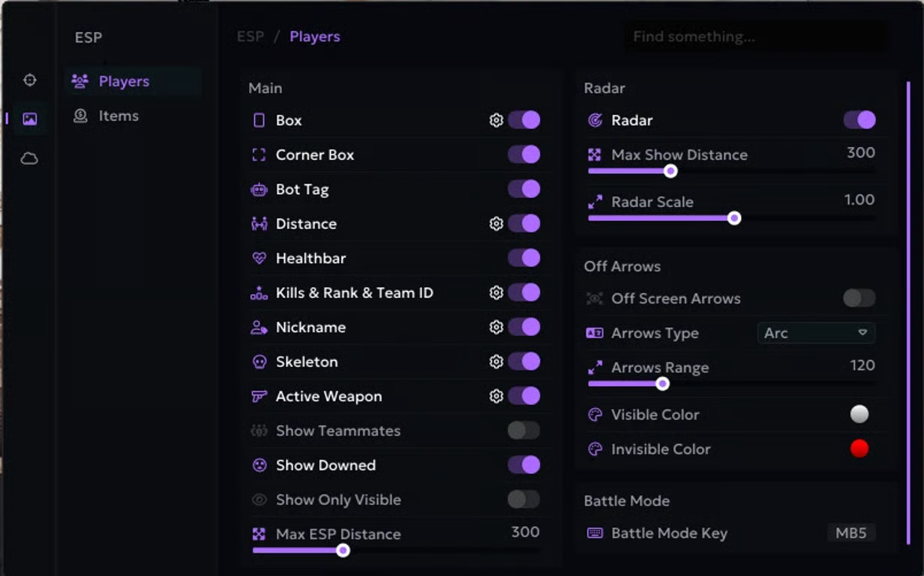Image resolution: width=924 pixels, height=576 pixels.
Task: Open Skeleton settings gear
Action: click(496, 361)
